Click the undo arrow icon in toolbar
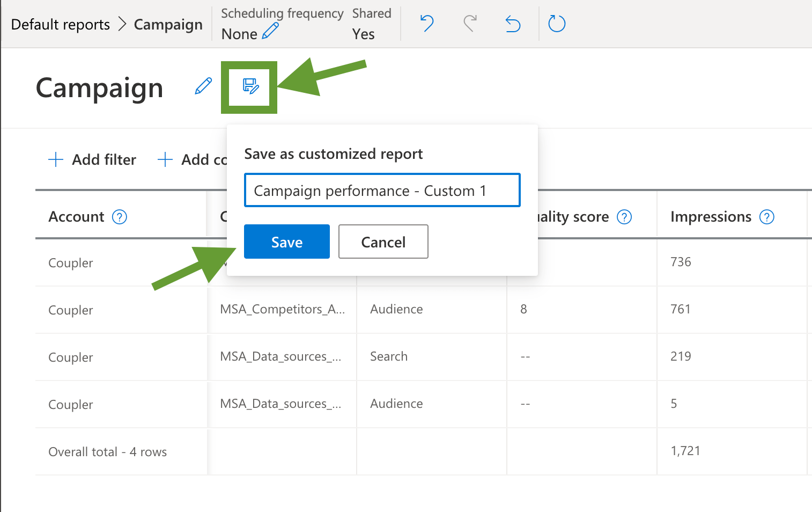 [x=427, y=24]
